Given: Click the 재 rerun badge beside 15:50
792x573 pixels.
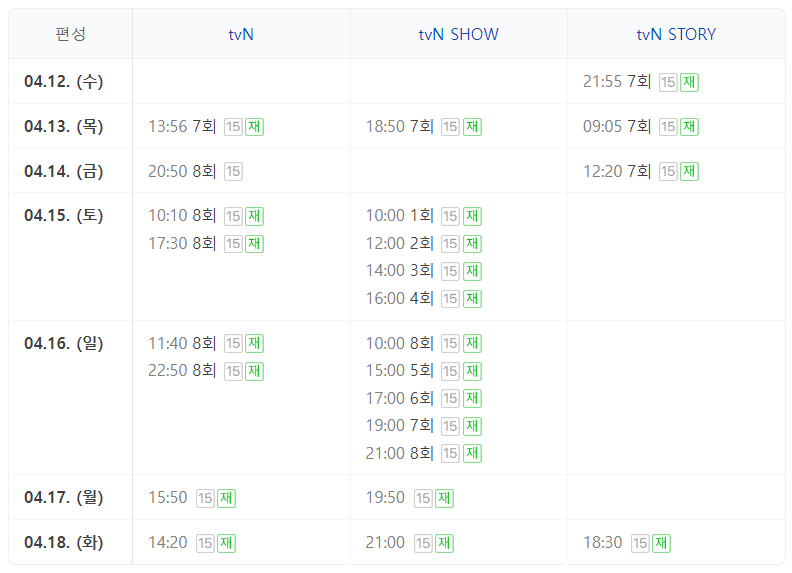Looking at the screenshot, I should click(226, 498).
